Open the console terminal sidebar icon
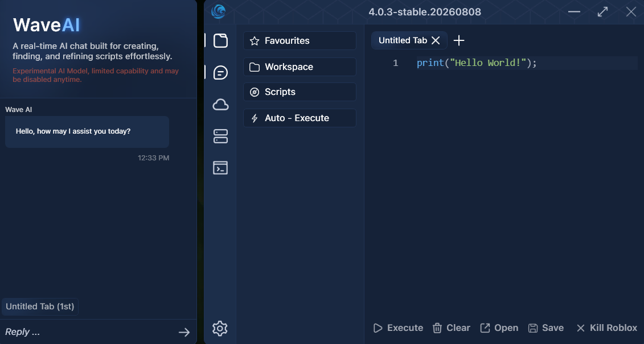 click(220, 168)
